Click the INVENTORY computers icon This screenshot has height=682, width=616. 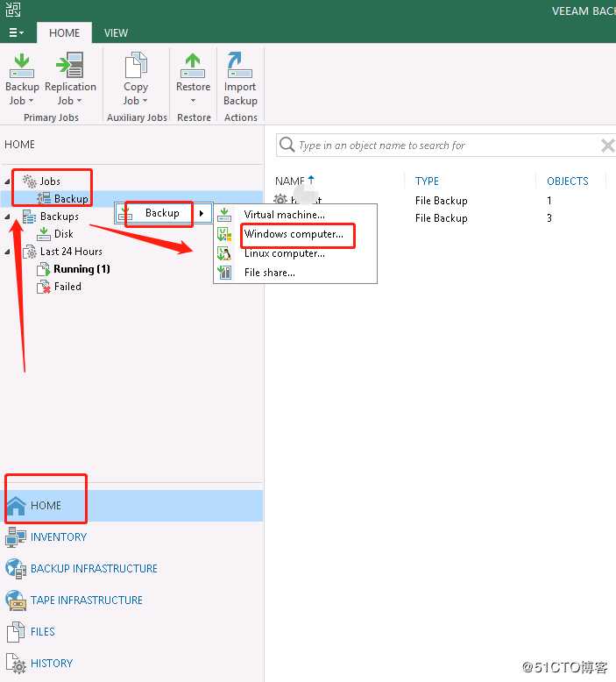(16, 537)
